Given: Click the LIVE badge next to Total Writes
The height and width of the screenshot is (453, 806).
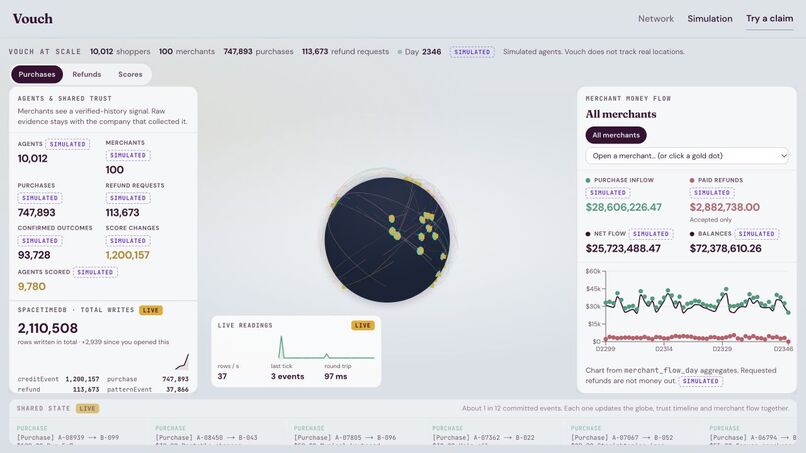Looking at the screenshot, I should pos(151,310).
